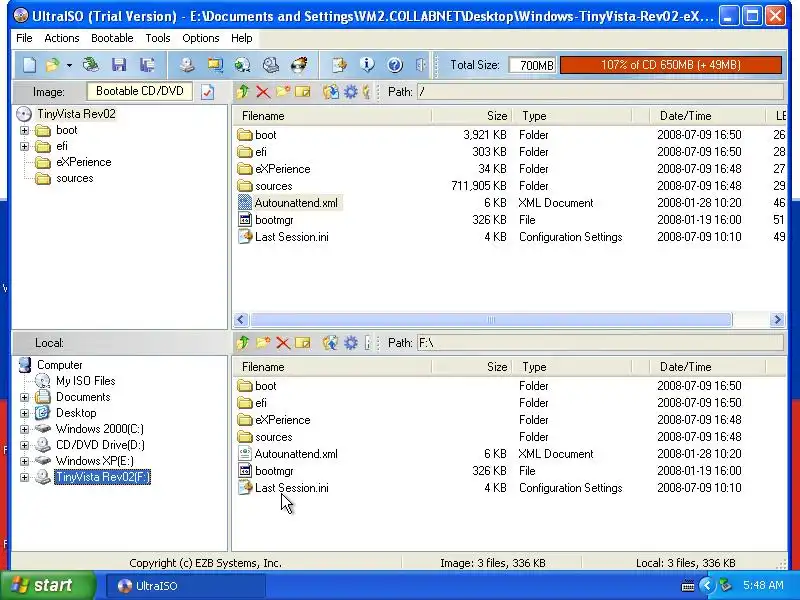
Task: Select Autounattend.xml in Image pane list
Action: [x=296, y=203]
